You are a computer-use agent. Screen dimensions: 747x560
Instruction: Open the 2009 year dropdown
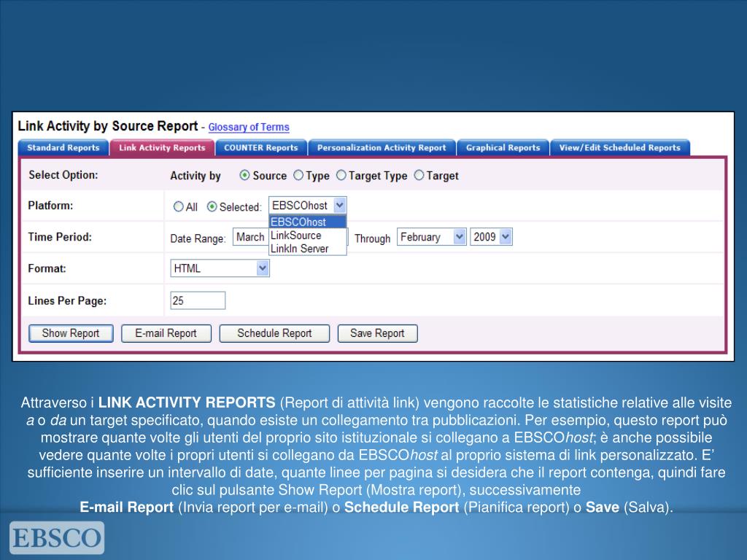(x=491, y=237)
